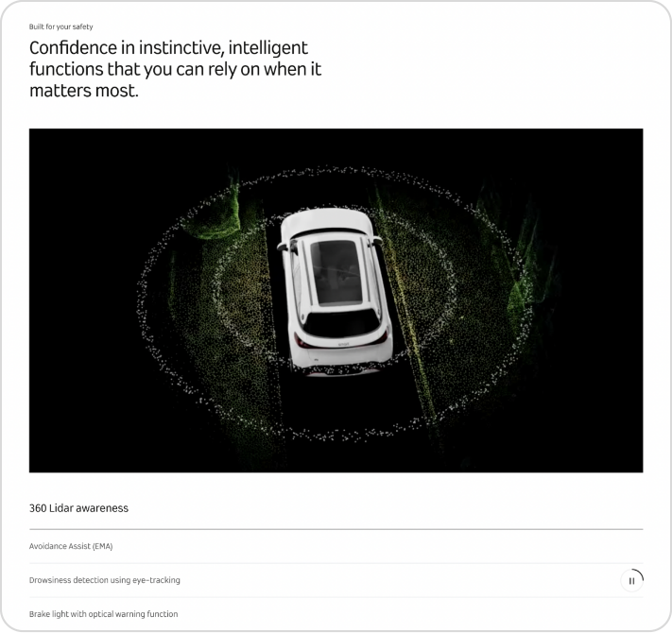Click the progress line under 360 Lidar awareness

336,529
